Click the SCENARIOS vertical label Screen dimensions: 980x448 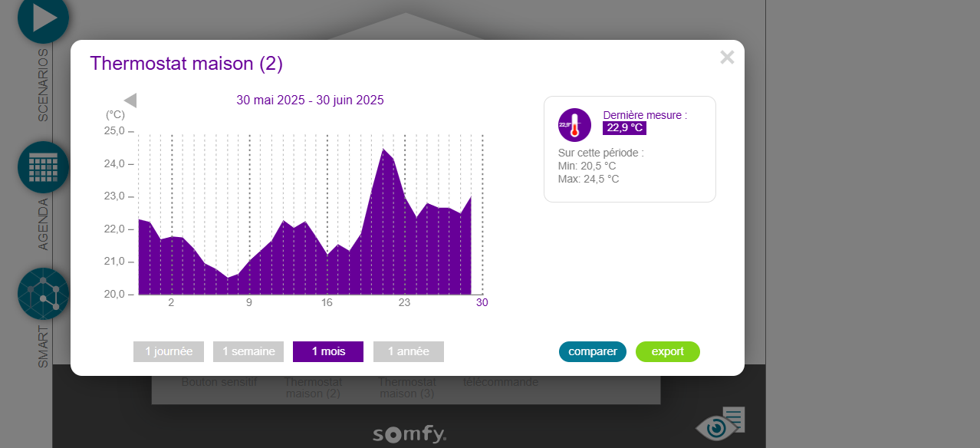(x=43, y=85)
